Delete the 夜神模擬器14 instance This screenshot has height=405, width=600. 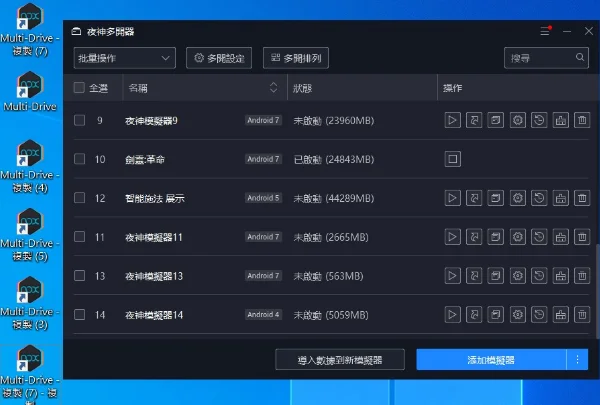582,315
